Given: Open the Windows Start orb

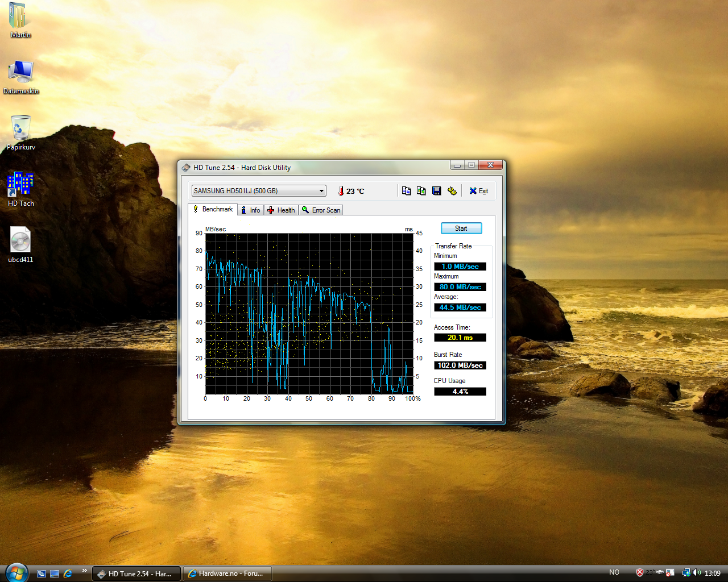Looking at the screenshot, I should pyautogui.click(x=16, y=572).
